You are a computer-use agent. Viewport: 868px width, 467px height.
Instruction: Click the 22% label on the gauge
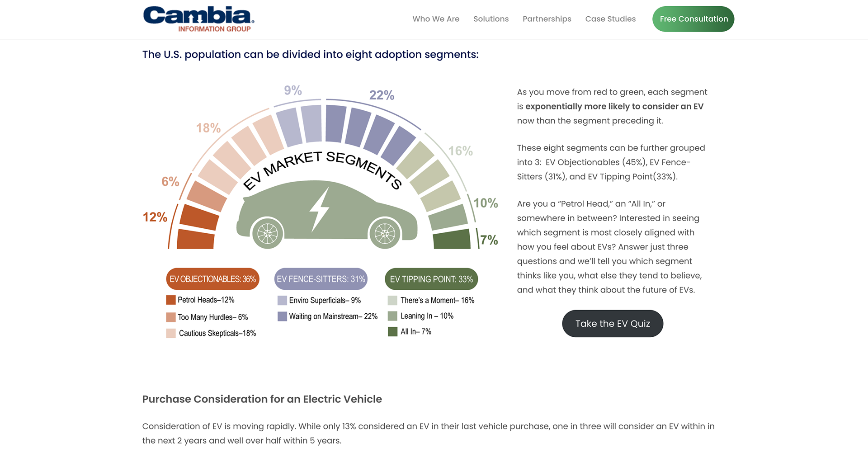click(382, 95)
